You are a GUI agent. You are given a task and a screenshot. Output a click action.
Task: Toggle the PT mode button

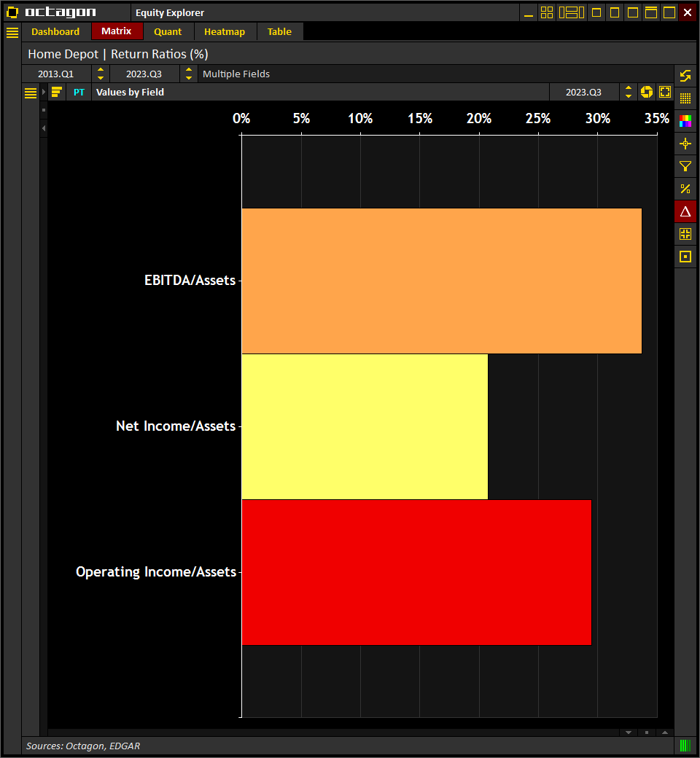coord(79,93)
